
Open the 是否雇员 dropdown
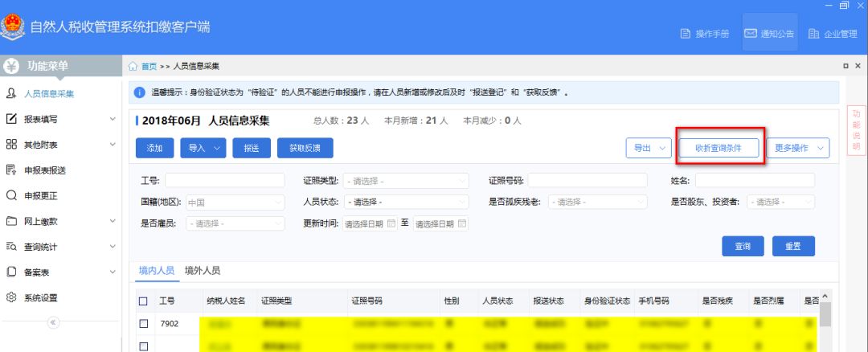(x=235, y=223)
